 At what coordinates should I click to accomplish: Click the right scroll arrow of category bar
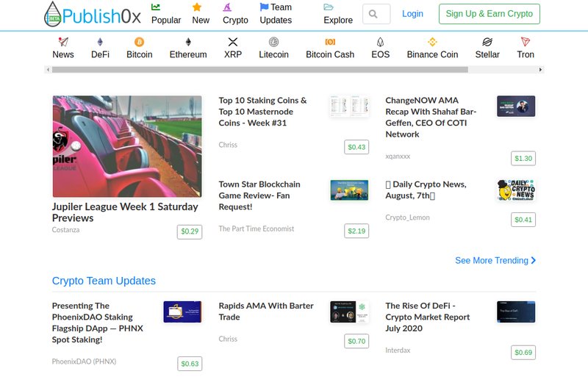[540, 70]
